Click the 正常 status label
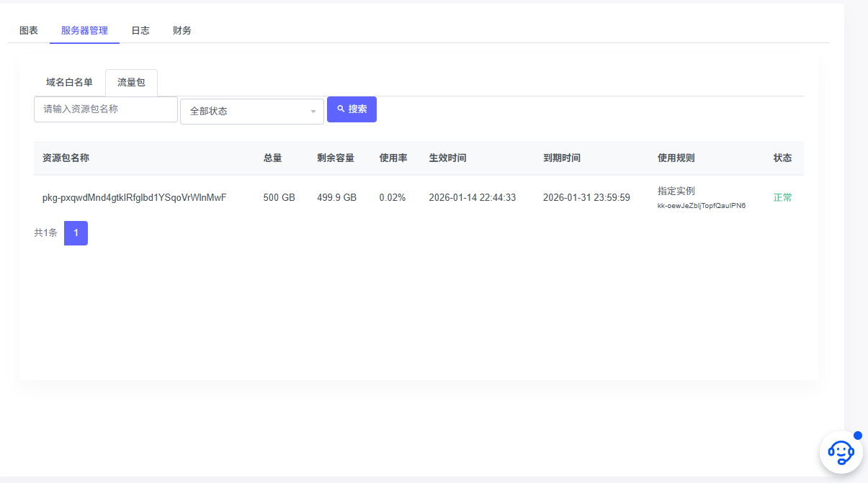The width and height of the screenshot is (868, 483). coord(782,197)
